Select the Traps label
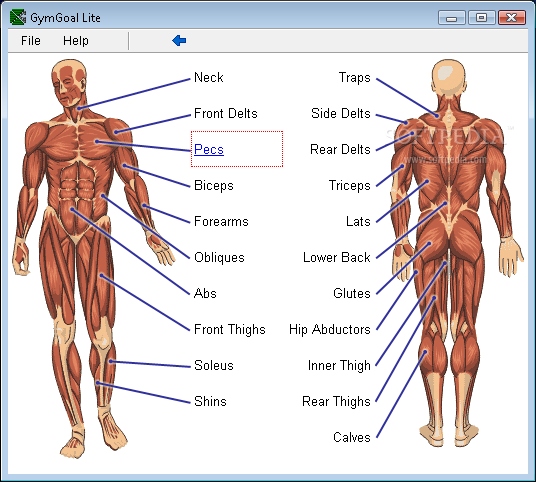Image resolution: width=536 pixels, height=482 pixels. [354, 78]
